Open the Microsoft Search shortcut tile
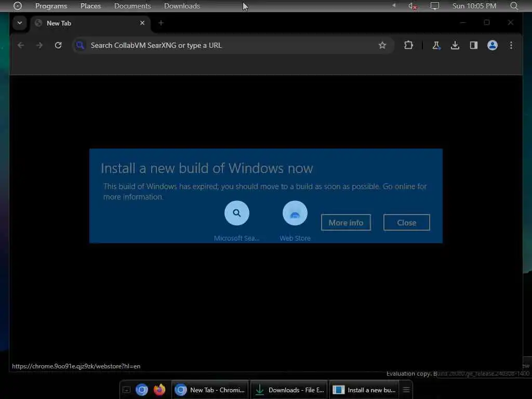Screen dimensions: 532x399 click(x=237, y=221)
